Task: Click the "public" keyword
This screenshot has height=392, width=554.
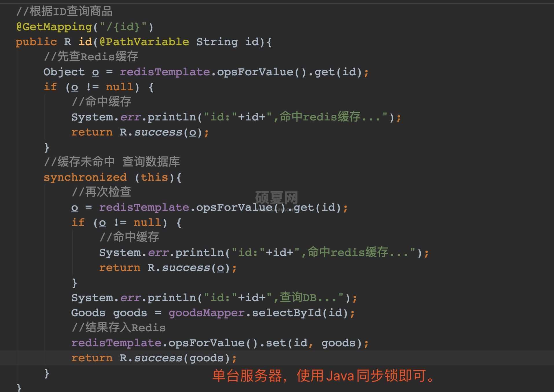Action: (36, 42)
